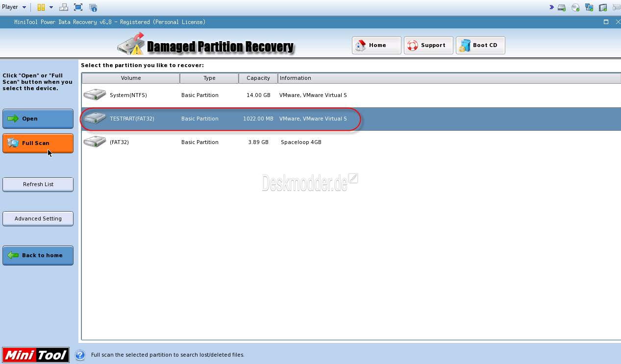
Task: Sort by the Type column header
Action: [x=209, y=78]
